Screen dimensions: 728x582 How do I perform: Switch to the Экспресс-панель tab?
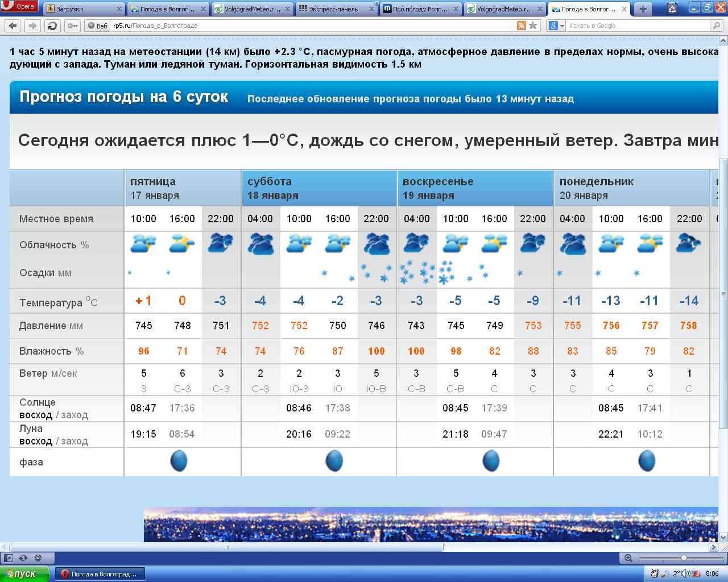tap(337, 9)
